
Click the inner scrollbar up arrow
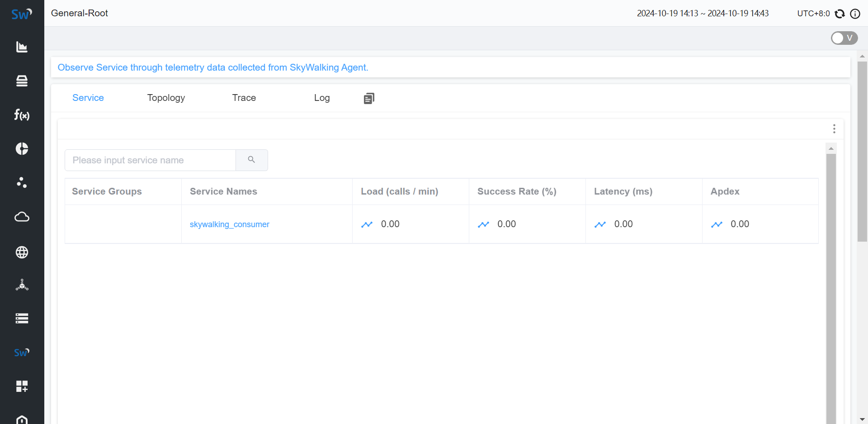(x=831, y=148)
